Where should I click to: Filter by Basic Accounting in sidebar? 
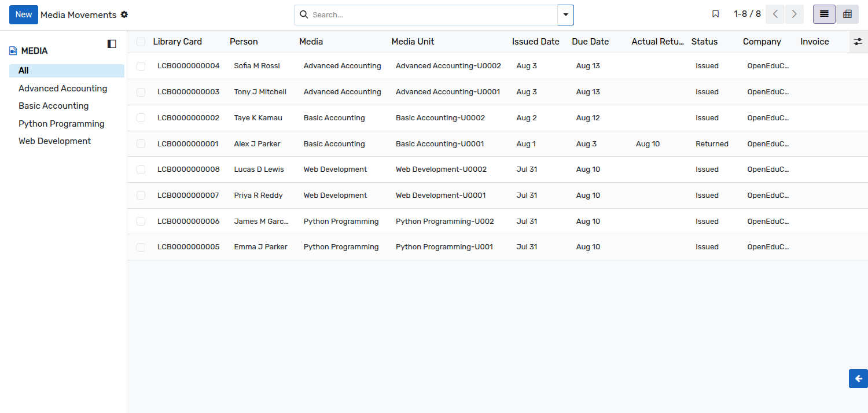(x=53, y=106)
